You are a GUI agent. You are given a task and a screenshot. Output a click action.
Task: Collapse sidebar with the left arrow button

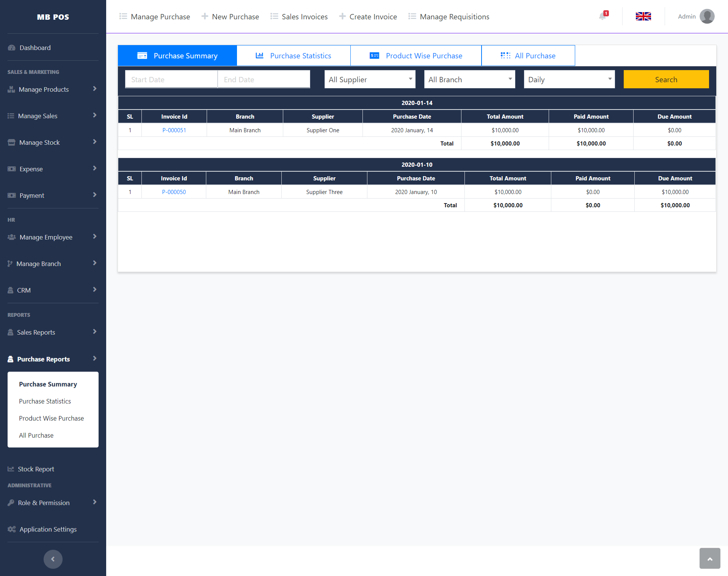tap(53, 559)
